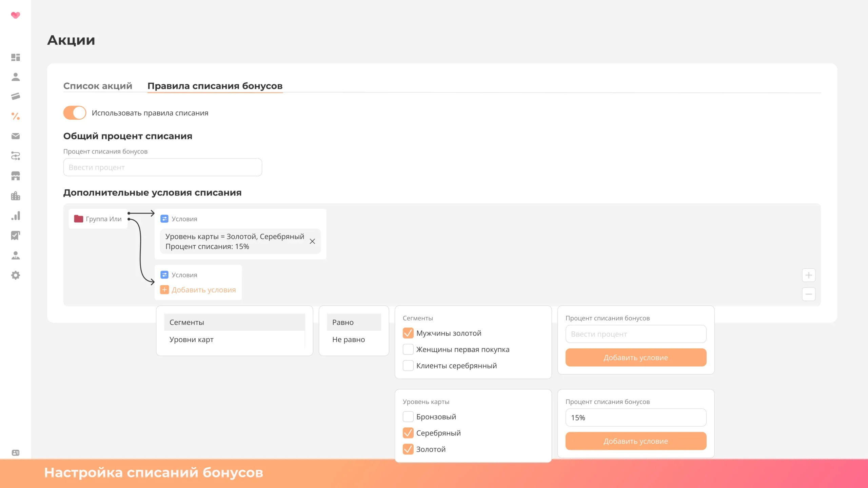Screen dimensions: 868x488
Task: Click the general Ввести процент input field
Action: click(162, 167)
